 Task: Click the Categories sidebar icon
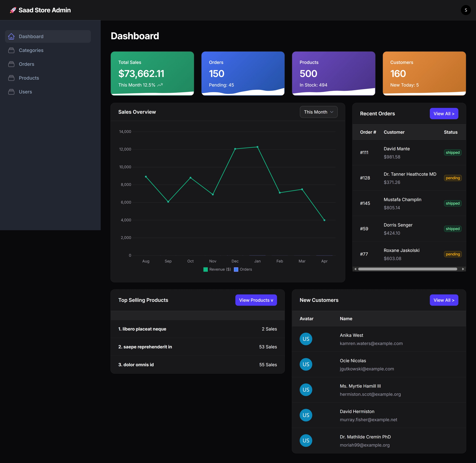click(11, 50)
